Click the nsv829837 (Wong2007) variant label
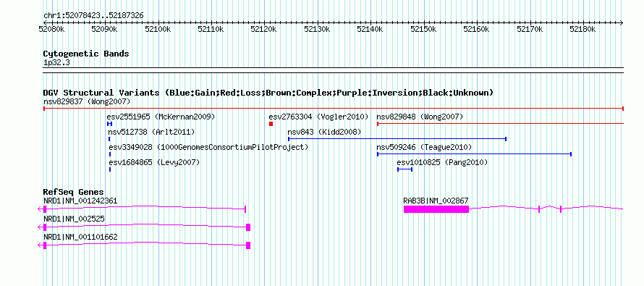The width and height of the screenshot is (644, 286). [87, 101]
